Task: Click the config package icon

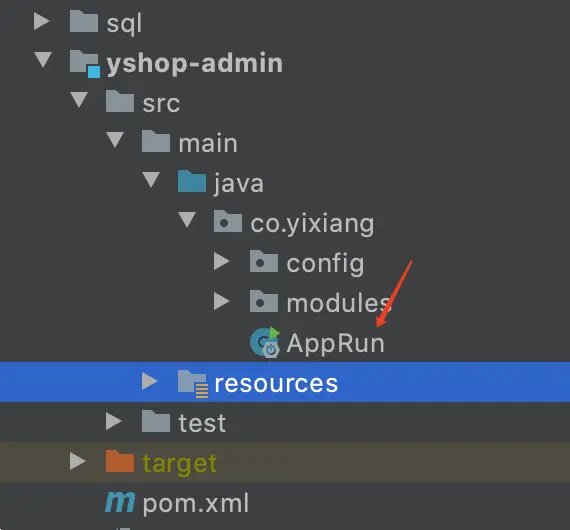Action: (x=264, y=261)
